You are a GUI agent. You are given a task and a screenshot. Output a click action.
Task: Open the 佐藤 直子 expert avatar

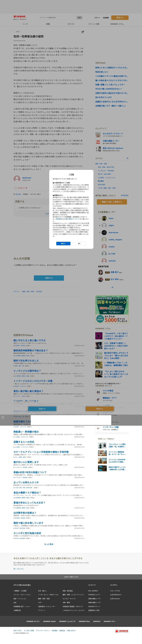click(x=101, y=272)
